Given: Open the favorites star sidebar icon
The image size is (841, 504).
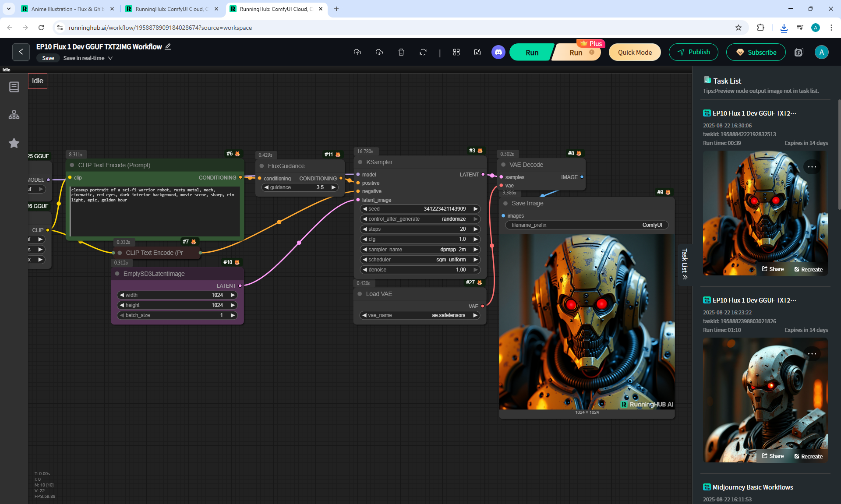Looking at the screenshot, I should pos(14,143).
